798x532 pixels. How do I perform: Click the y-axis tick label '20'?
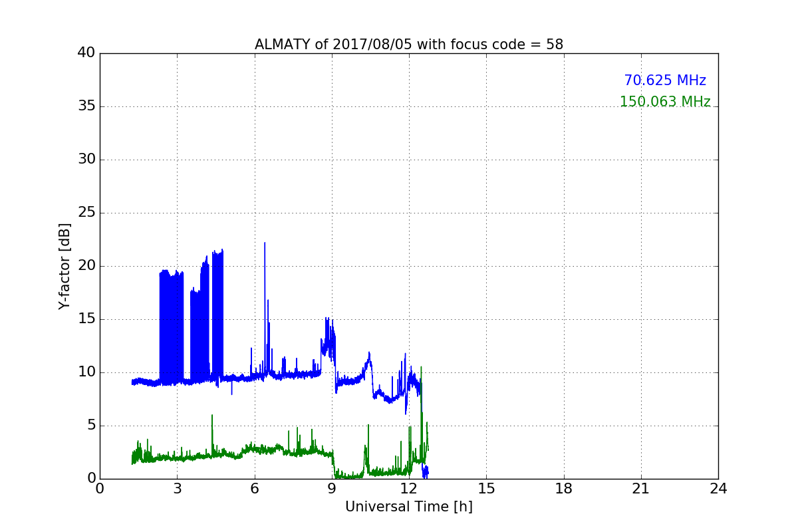coord(86,266)
